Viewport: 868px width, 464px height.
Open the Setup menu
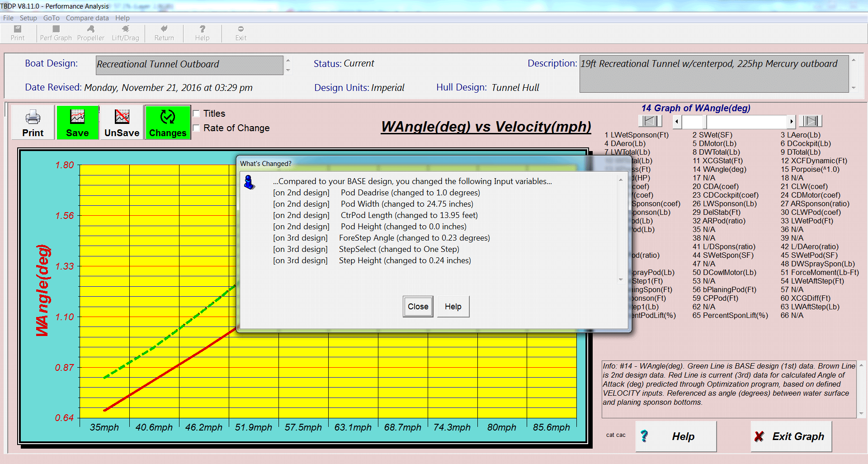coord(28,18)
